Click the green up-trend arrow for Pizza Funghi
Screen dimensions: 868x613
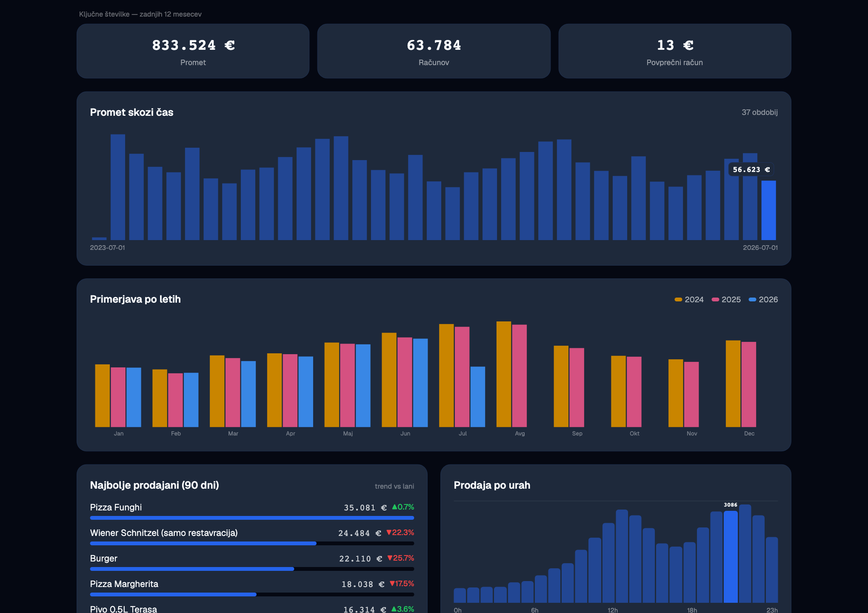click(394, 507)
